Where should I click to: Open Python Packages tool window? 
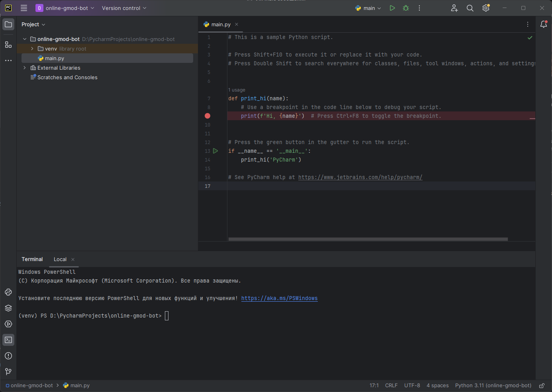point(8,308)
